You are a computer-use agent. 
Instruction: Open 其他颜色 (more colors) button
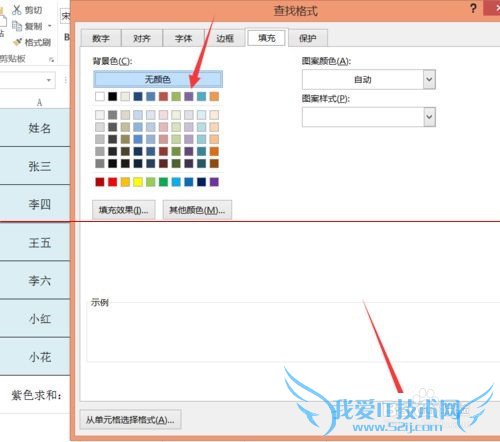(x=197, y=210)
